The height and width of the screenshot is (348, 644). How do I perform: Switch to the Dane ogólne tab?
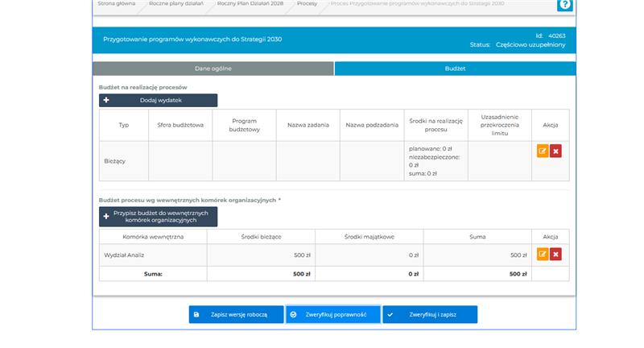(213, 68)
